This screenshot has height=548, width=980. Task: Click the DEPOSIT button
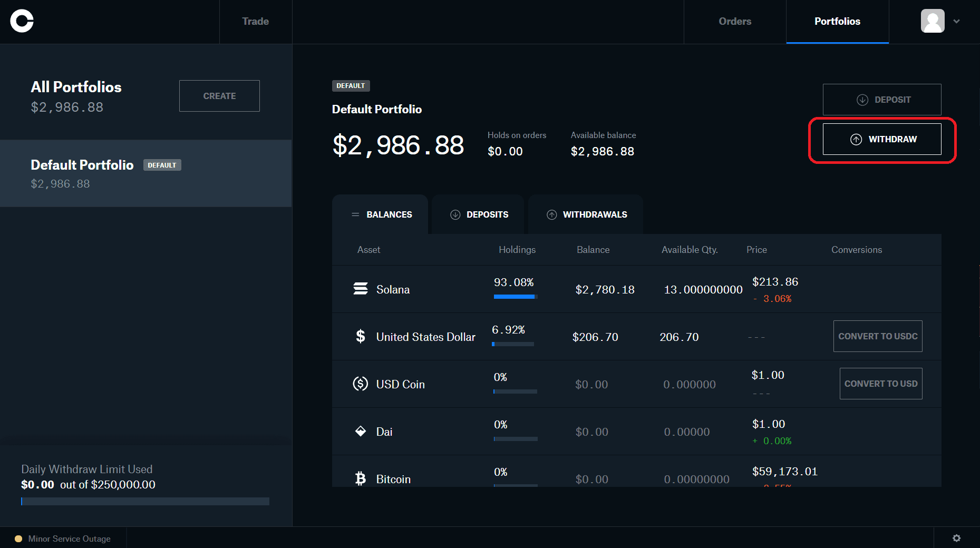tap(882, 100)
